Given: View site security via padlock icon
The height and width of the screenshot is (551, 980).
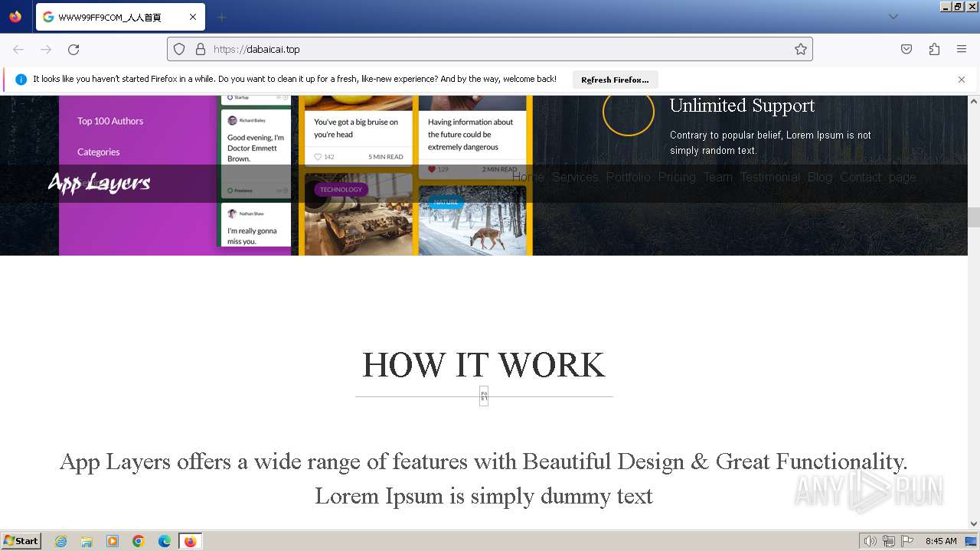Looking at the screenshot, I should (x=201, y=49).
